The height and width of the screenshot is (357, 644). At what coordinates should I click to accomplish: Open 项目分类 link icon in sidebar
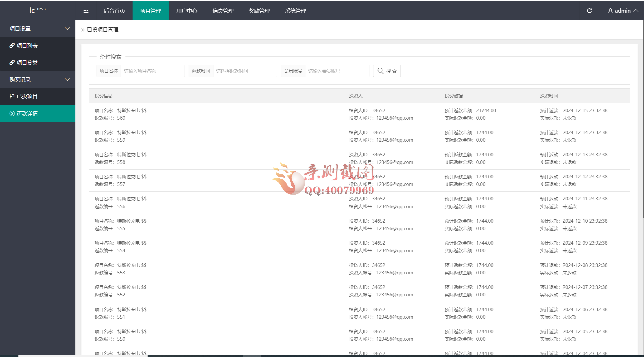[12, 62]
